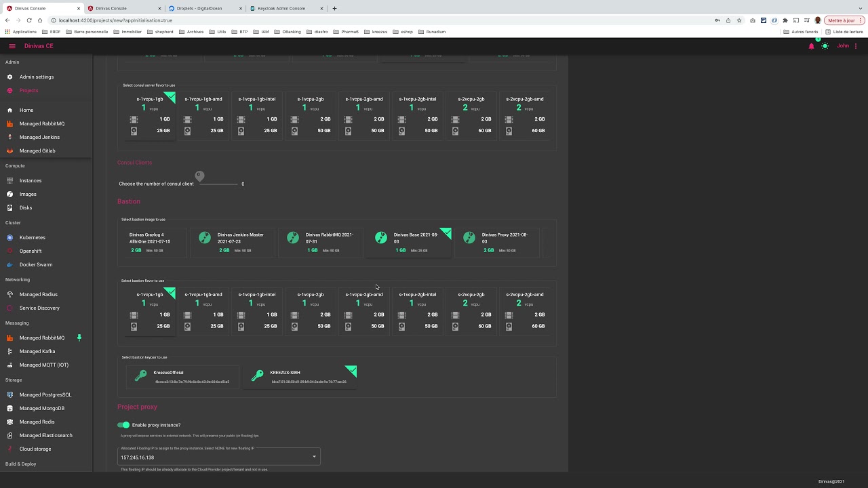Click the Service Discovery icon in the sidebar

tap(10, 308)
